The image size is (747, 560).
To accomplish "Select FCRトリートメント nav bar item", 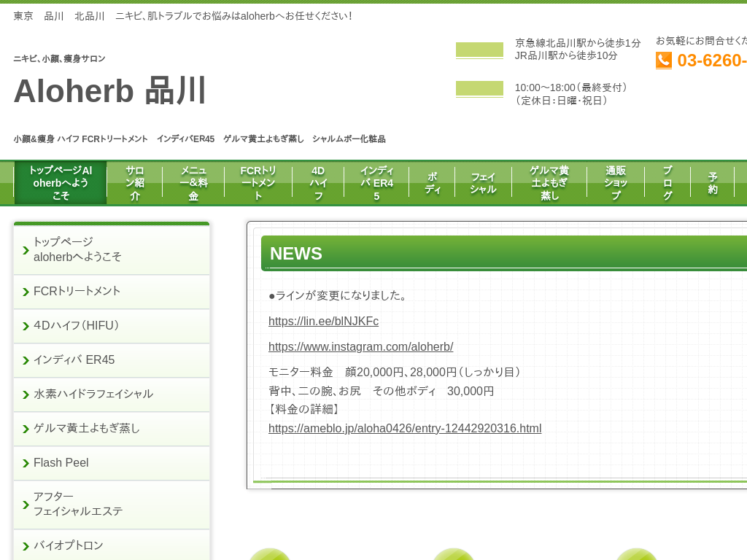I will pos(258,183).
